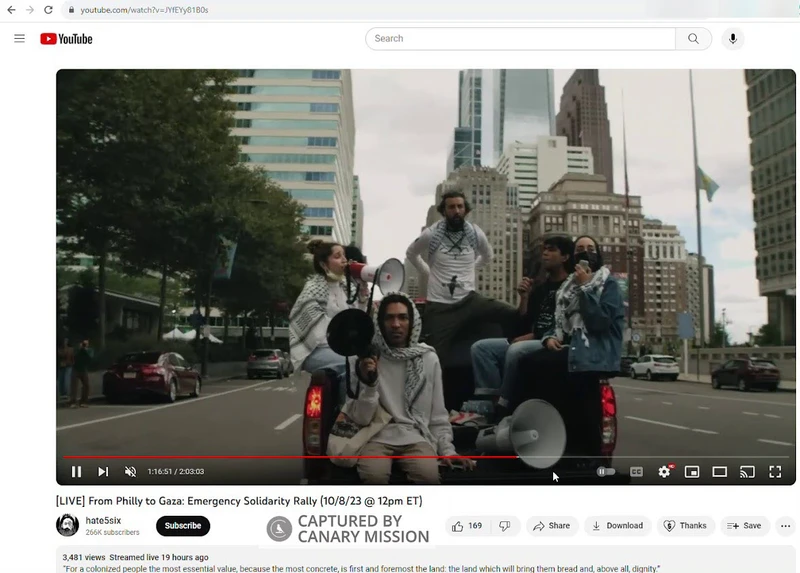Open the YouTube hamburger guide menu
800x573 pixels.
tap(19, 39)
